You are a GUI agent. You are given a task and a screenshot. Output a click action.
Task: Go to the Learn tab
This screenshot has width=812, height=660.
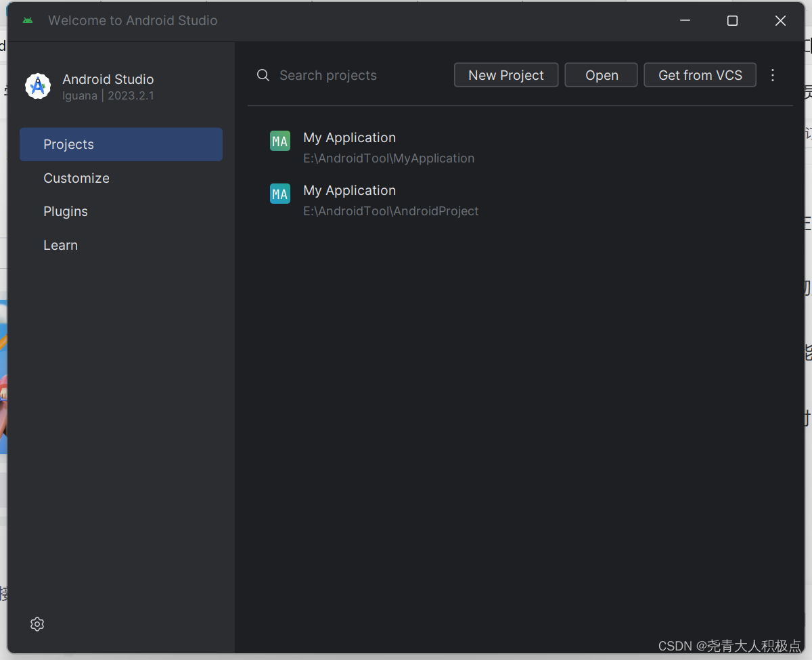coord(121,245)
